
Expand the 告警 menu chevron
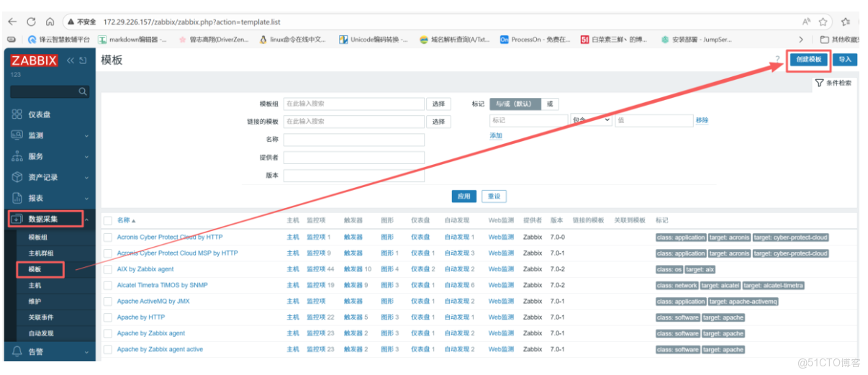tap(86, 351)
